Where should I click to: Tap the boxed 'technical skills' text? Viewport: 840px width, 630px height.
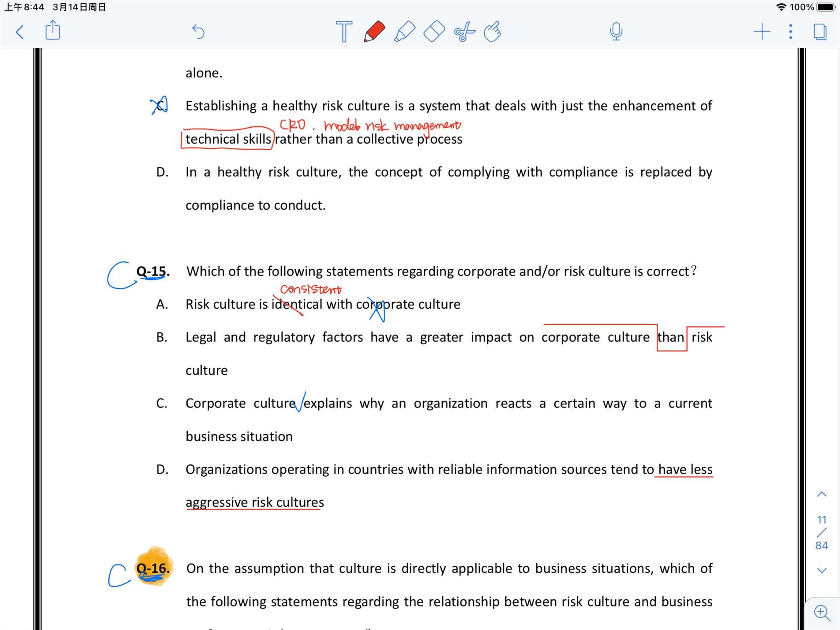pos(228,139)
